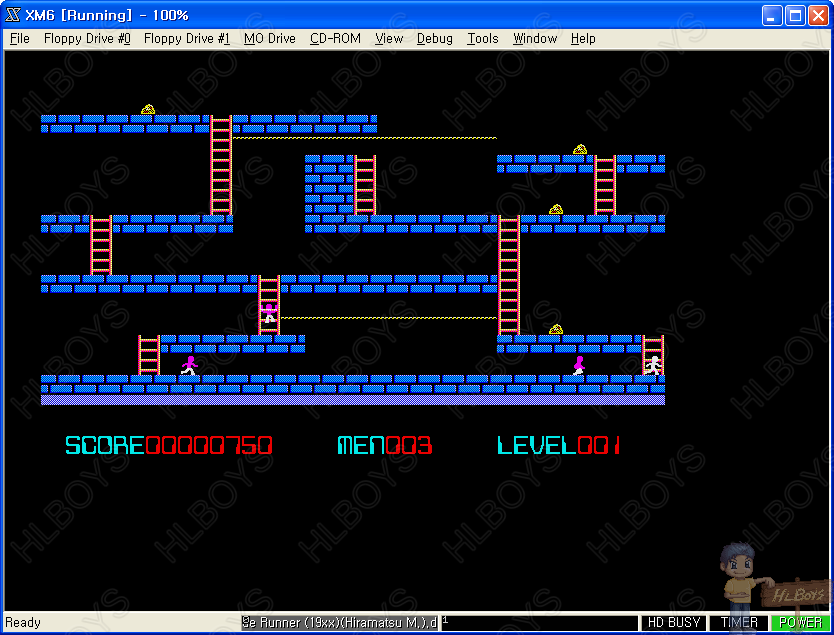
Task: Maximize the XM6 window
Action: 796,15
